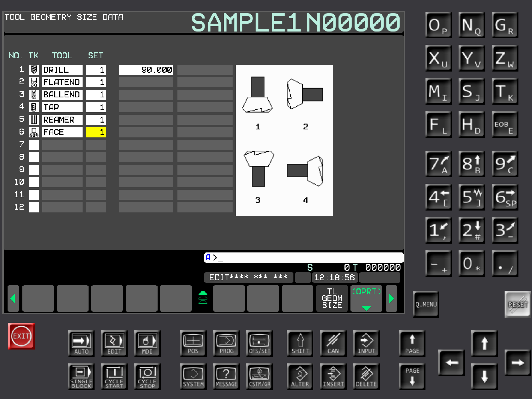Click the X/U address key

(x=439, y=58)
